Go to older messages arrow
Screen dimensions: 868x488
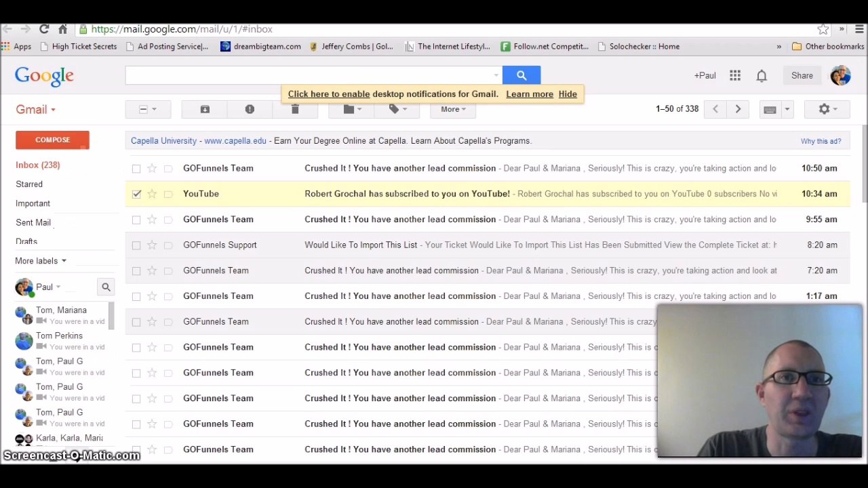tap(738, 109)
